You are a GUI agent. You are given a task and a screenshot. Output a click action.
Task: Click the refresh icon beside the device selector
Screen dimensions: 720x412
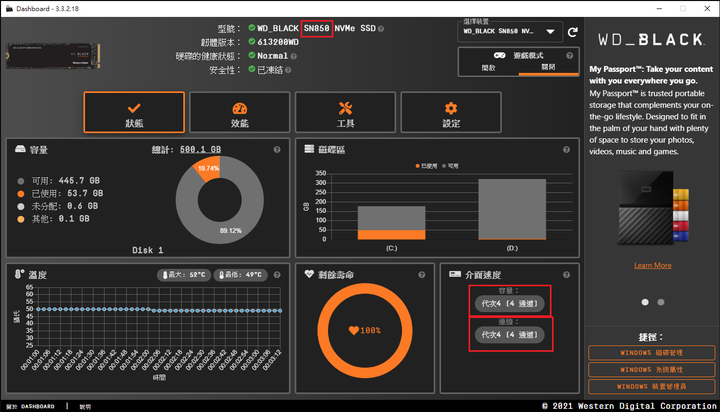coord(572,32)
